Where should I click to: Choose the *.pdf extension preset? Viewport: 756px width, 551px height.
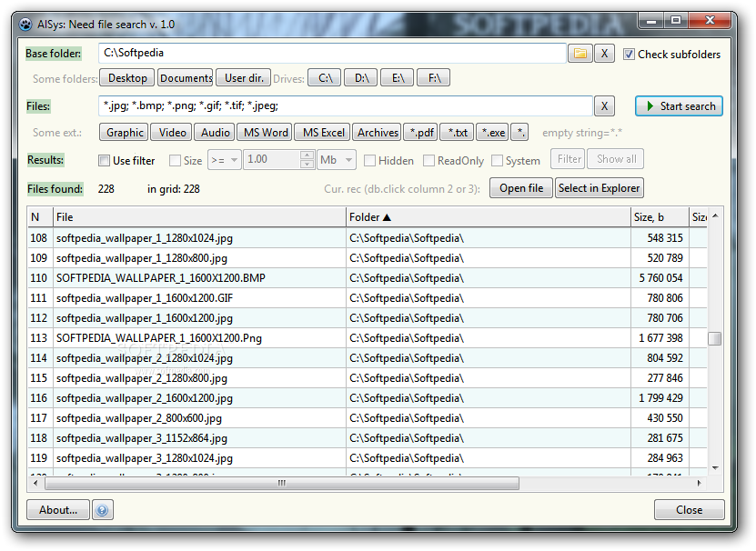[x=421, y=132]
